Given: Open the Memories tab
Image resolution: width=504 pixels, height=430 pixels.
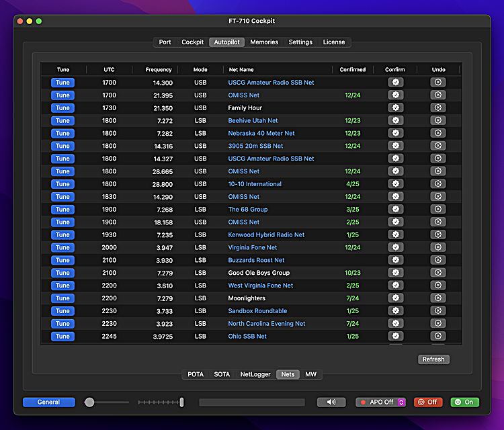Looking at the screenshot, I should tap(264, 42).
